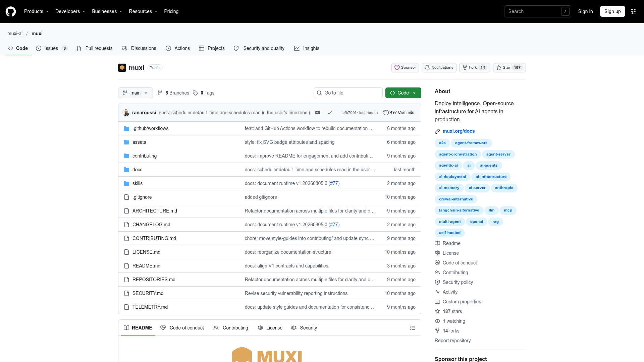The image size is (644, 362).
Task: Expand the Resources menu
Action: point(143,11)
